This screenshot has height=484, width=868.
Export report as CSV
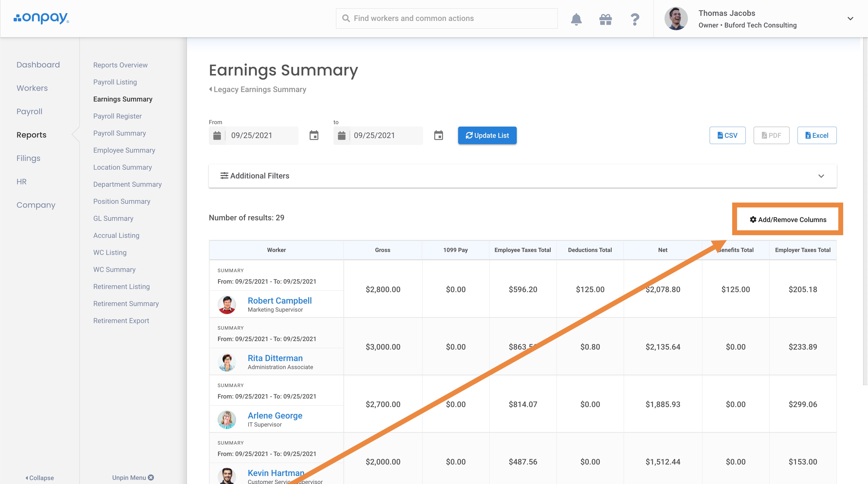(727, 136)
